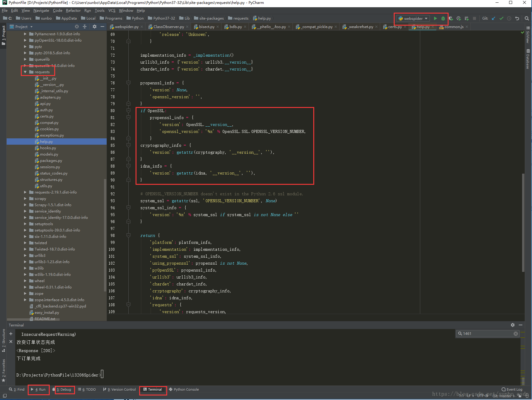This screenshot has width=532, height=400.
Task: Open utils.py in project tree
Action: tap(46, 186)
